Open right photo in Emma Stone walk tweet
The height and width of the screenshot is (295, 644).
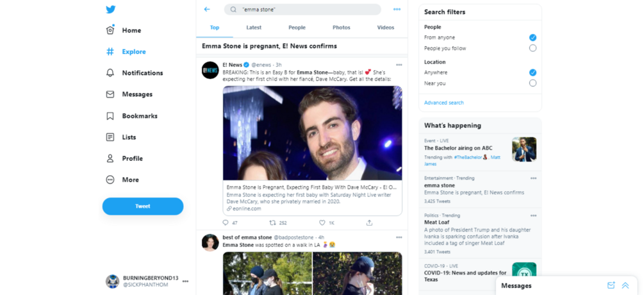click(358, 273)
